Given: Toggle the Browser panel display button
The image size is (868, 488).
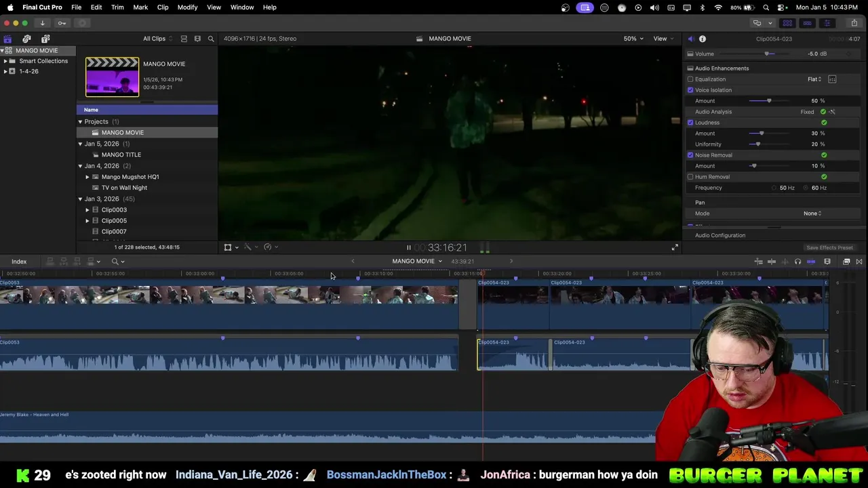Looking at the screenshot, I should [787, 23].
